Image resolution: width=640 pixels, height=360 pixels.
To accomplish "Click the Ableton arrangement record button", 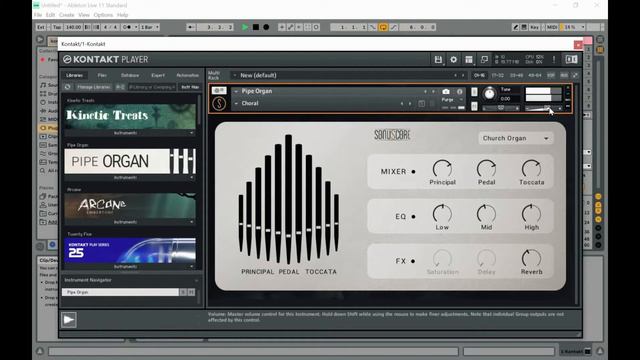I will point(266,27).
